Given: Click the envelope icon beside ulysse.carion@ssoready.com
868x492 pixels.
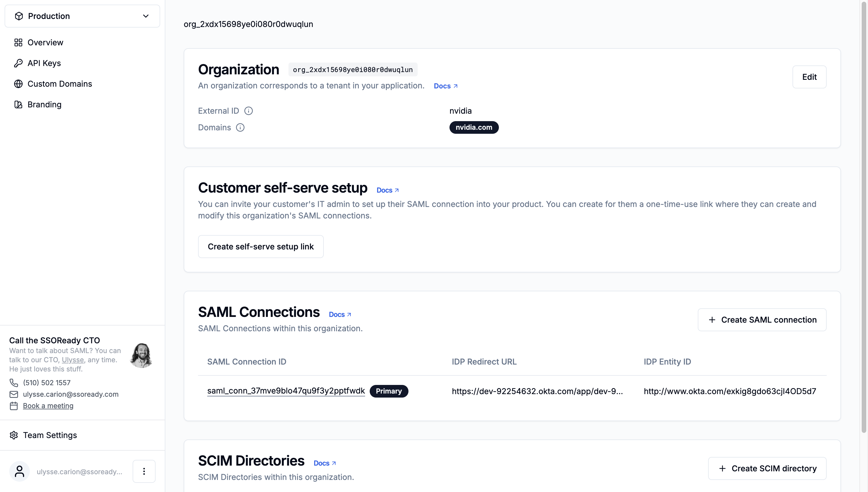Looking at the screenshot, I should click(x=14, y=394).
